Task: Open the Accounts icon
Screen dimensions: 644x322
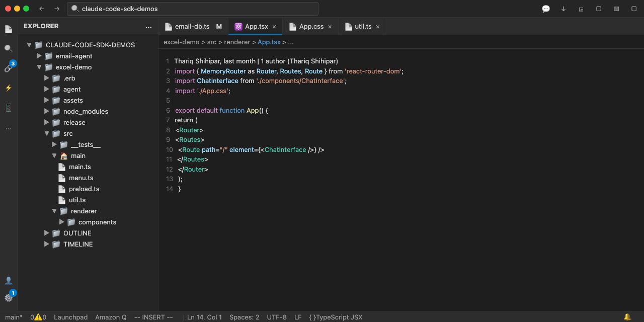Action: [x=9, y=281]
